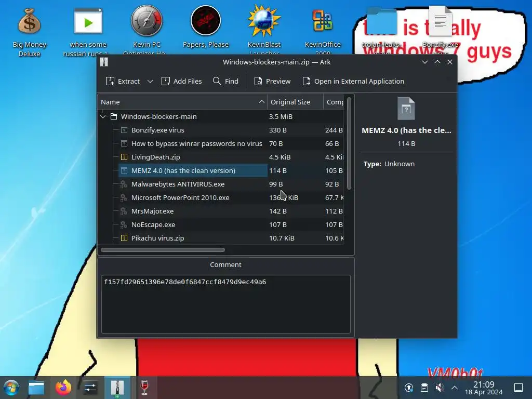The height and width of the screenshot is (399, 532).
Task: Click the Ark window title icon
Action: point(104,62)
